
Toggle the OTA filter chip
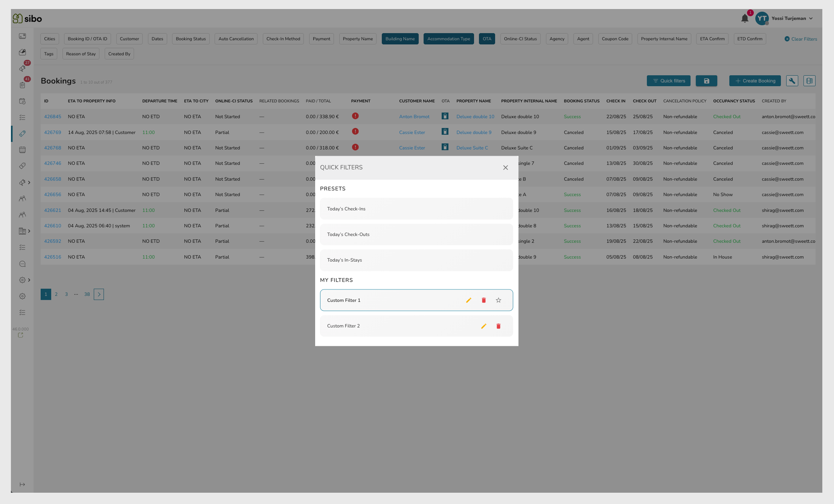pos(487,39)
